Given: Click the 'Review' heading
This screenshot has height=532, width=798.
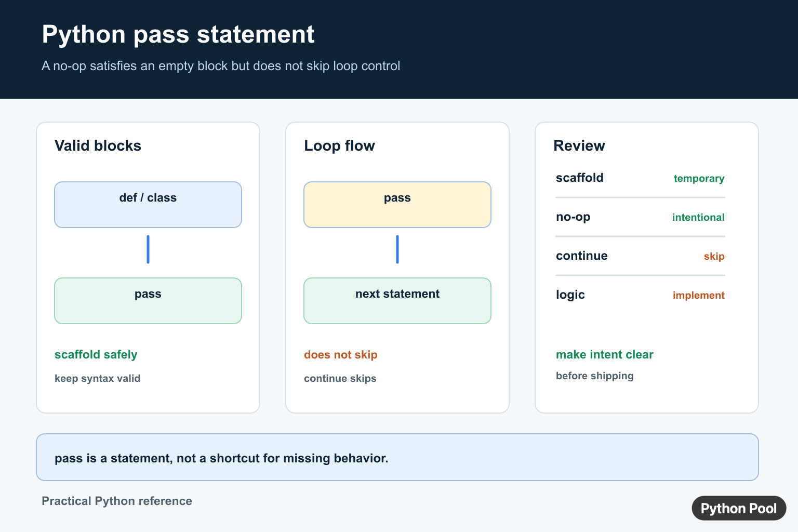Looking at the screenshot, I should coord(579,145).
